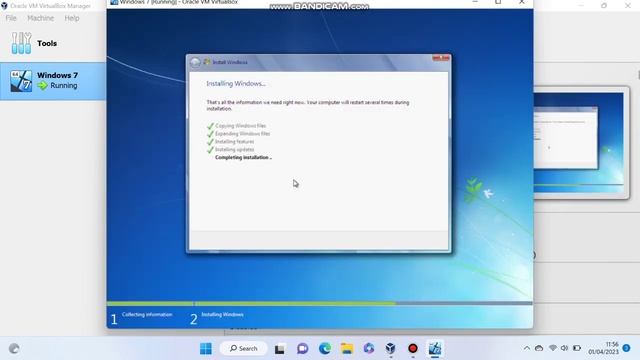640x360 pixels.
Task: Open the Chat app from taskbar
Action: [302, 349]
